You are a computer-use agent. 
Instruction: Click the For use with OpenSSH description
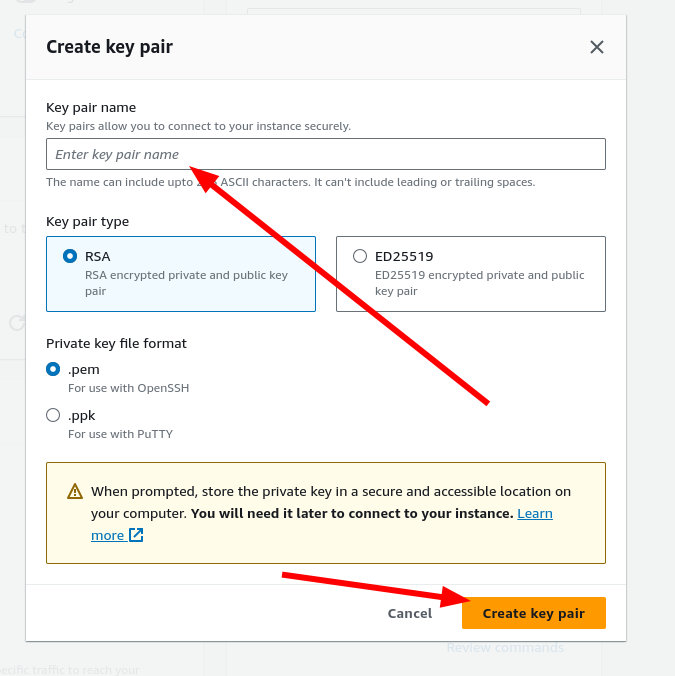128,387
